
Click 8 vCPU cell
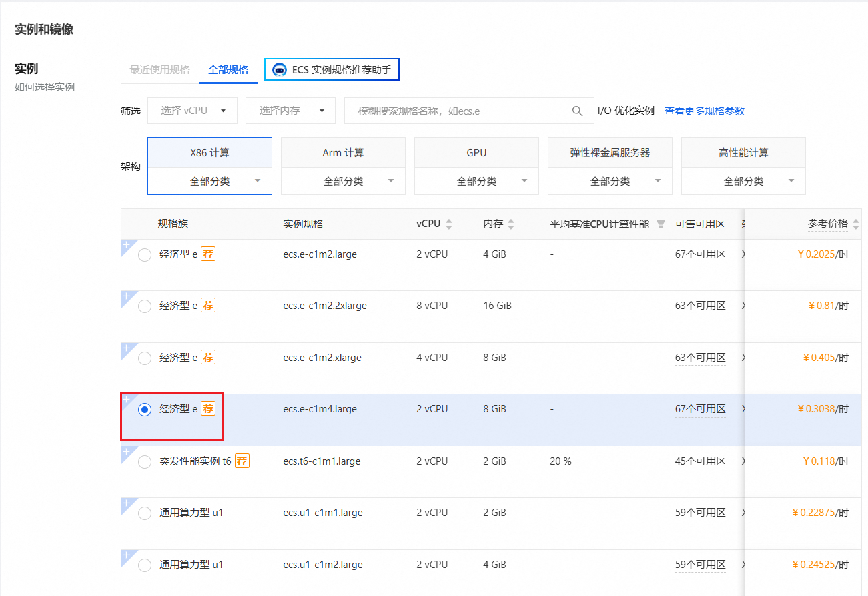432,306
